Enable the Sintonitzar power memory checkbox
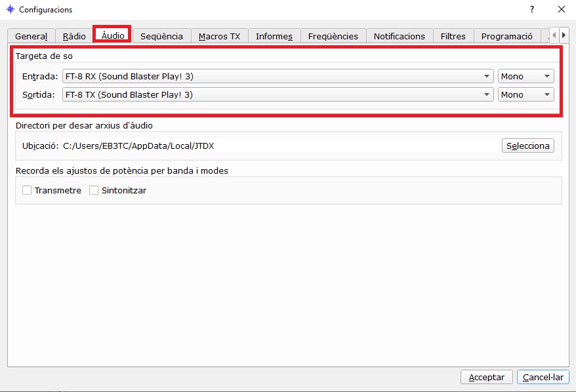This screenshot has height=392, width=576. [x=94, y=190]
